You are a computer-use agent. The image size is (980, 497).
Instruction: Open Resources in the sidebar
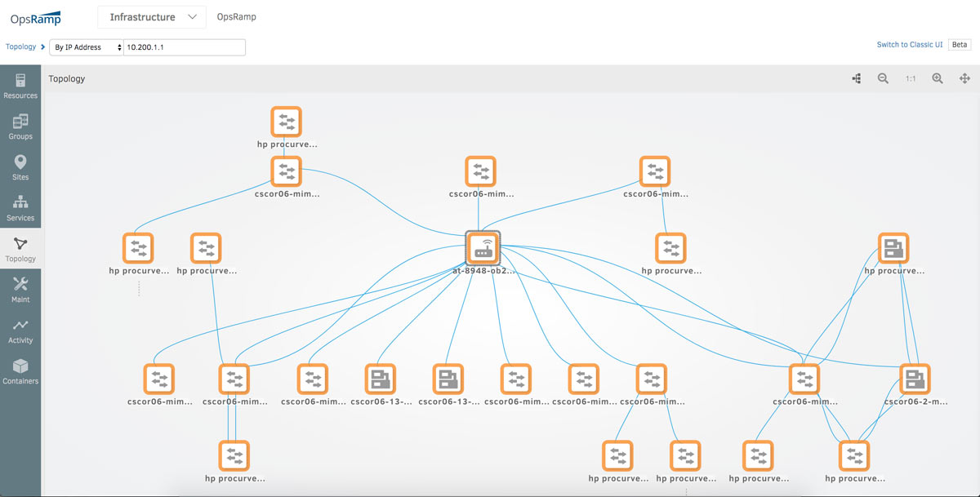click(x=20, y=86)
